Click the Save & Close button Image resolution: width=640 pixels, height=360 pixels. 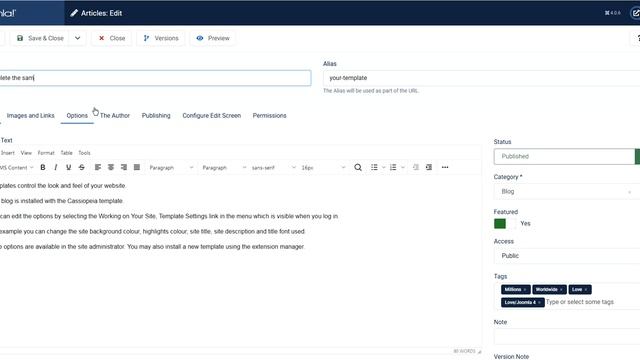[40, 38]
